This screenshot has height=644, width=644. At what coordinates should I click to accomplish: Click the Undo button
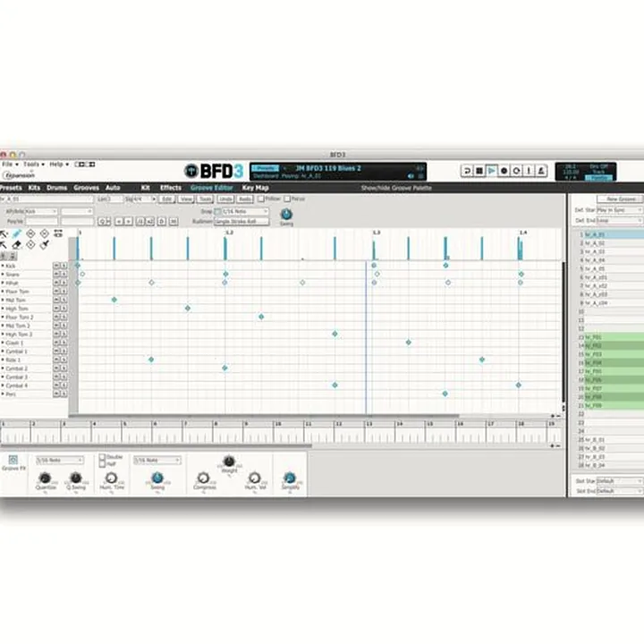point(225,199)
